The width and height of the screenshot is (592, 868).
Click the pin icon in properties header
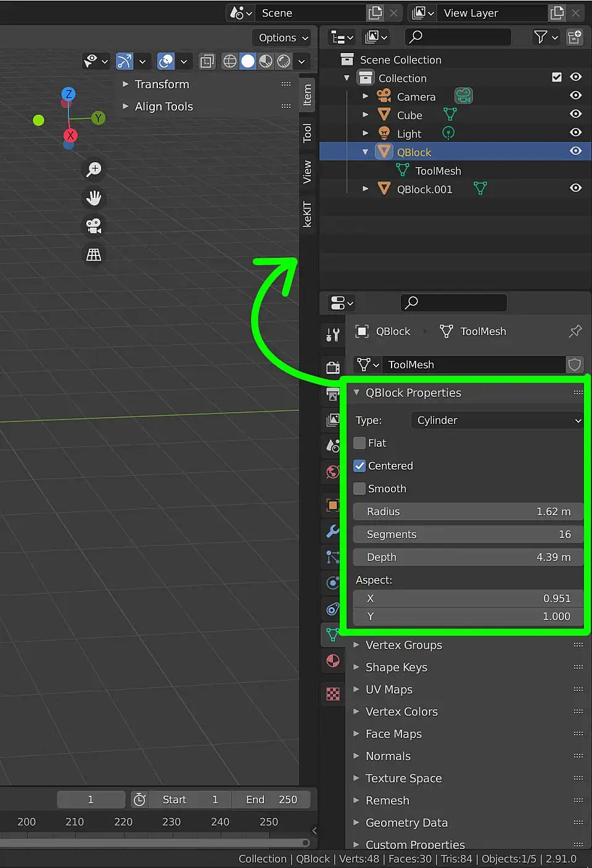click(x=575, y=331)
